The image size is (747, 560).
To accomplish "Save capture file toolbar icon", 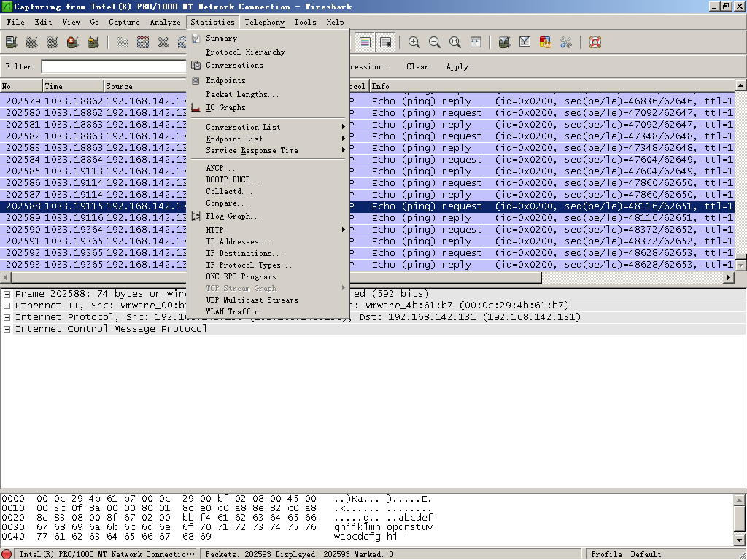I will [143, 42].
